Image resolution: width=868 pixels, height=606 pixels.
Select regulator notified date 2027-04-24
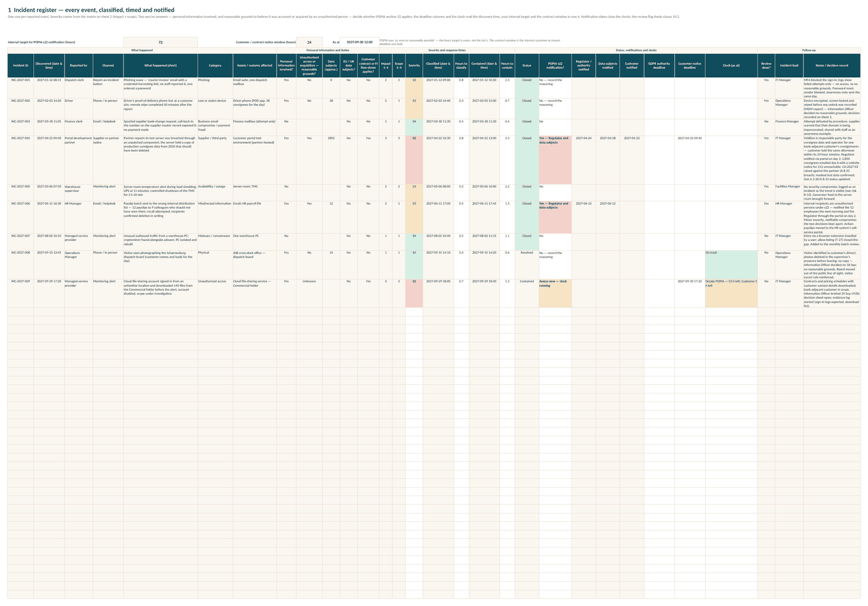[x=583, y=160]
